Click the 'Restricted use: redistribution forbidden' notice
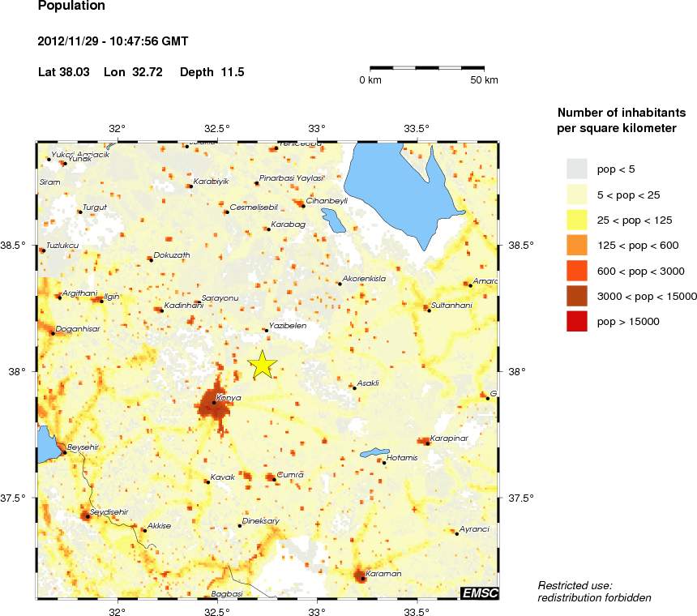697x616 pixels. coord(594,592)
